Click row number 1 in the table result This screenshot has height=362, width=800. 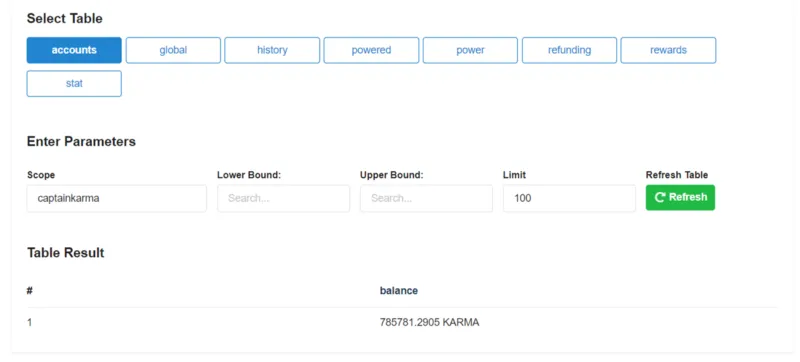pos(30,323)
